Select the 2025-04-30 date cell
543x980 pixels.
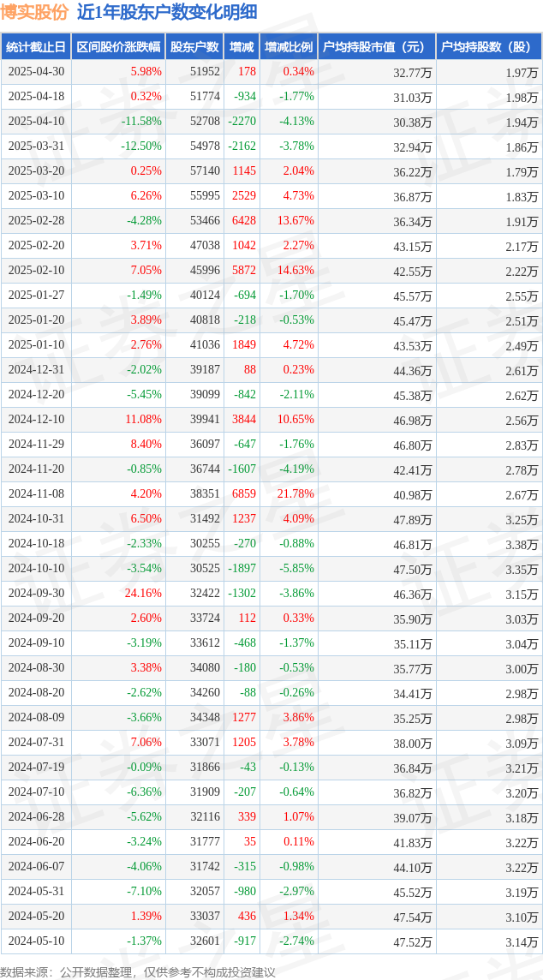(x=36, y=72)
